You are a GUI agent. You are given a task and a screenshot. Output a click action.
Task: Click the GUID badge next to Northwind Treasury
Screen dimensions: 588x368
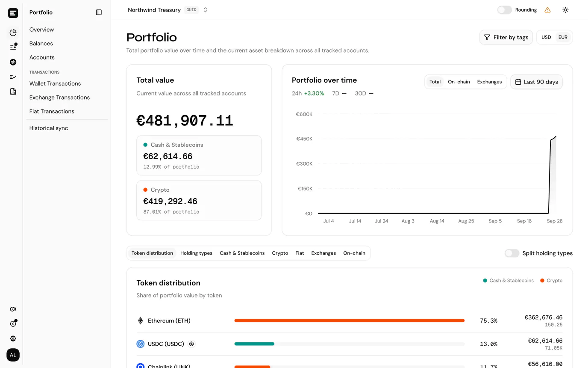coord(191,10)
